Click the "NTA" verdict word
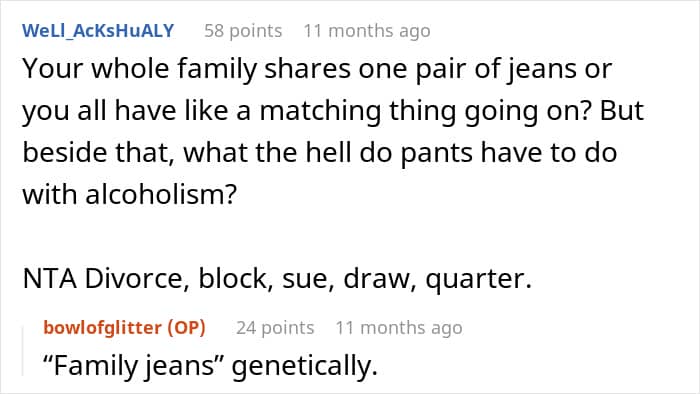Image resolution: width=700 pixels, height=394 pixels. click(49, 278)
